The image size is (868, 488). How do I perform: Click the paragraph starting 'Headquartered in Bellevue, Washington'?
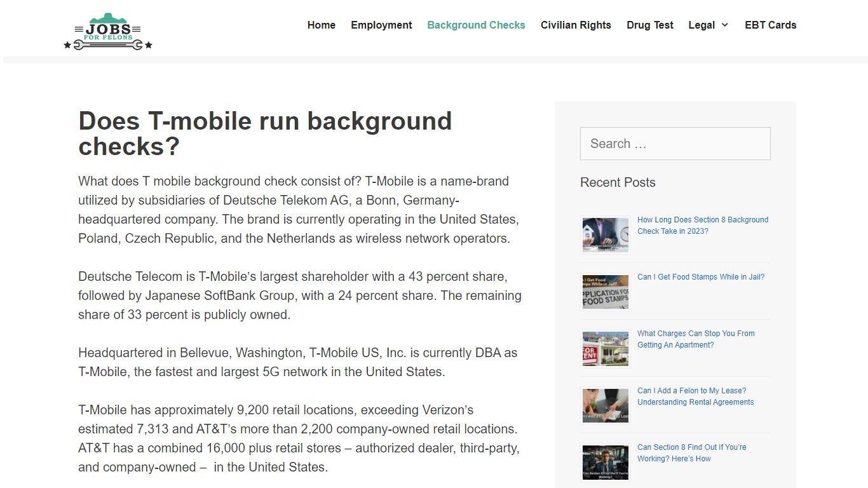[298, 362]
